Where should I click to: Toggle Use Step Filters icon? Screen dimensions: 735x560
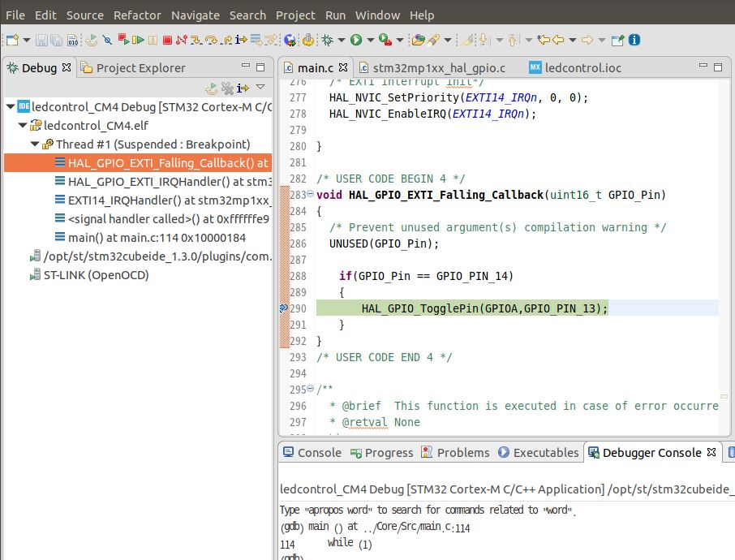click(272, 40)
